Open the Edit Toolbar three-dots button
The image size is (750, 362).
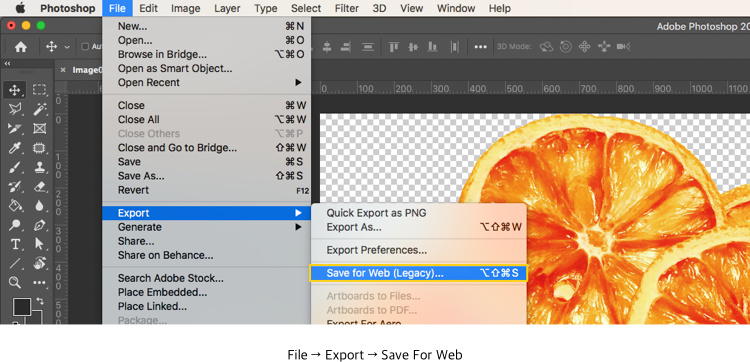39,283
